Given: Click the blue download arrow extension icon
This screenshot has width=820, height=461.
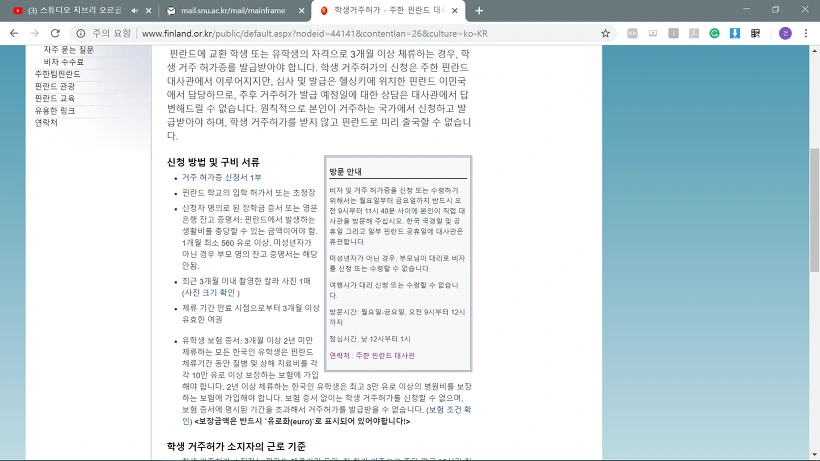Looking at the screenshot, I should click(735, 33).
